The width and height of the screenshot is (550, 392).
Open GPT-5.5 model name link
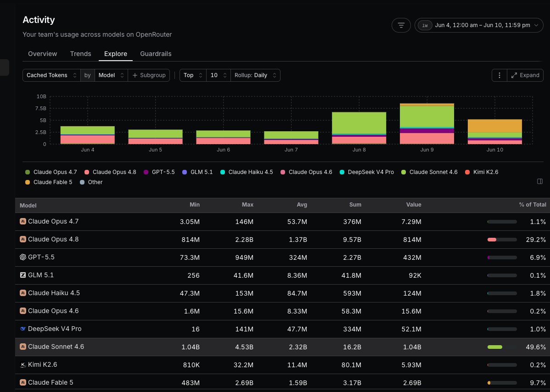(x=41, y=257)
